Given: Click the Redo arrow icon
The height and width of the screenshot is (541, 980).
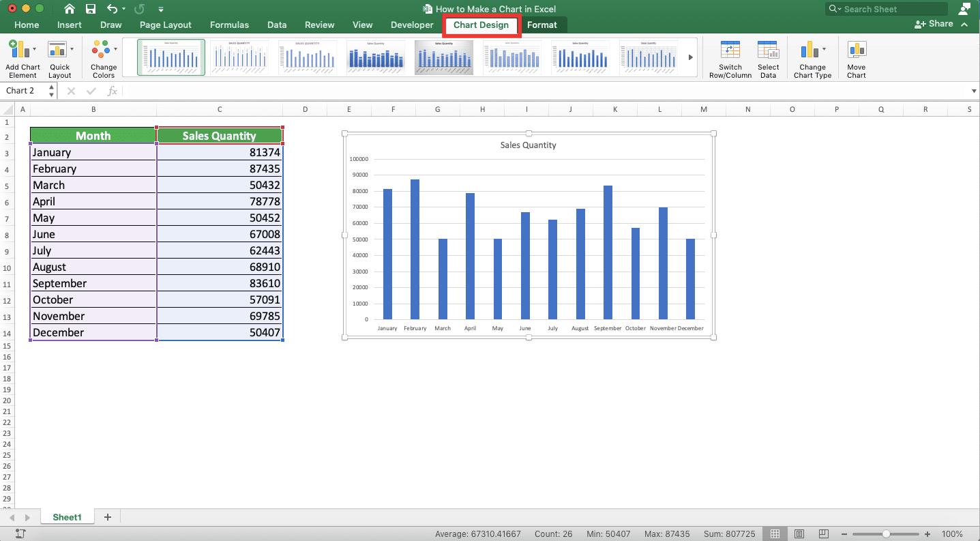Looking at the screenshot, I should click(140, 9).
